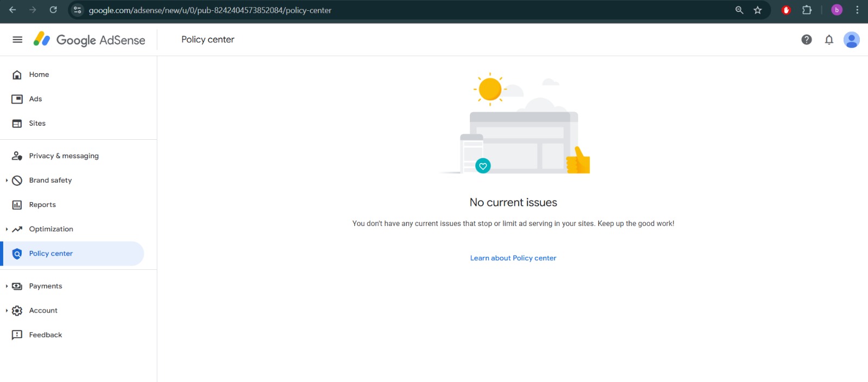868x382 pixels.
Task: Click the Policy center shield icon
Action: point(17,254)
